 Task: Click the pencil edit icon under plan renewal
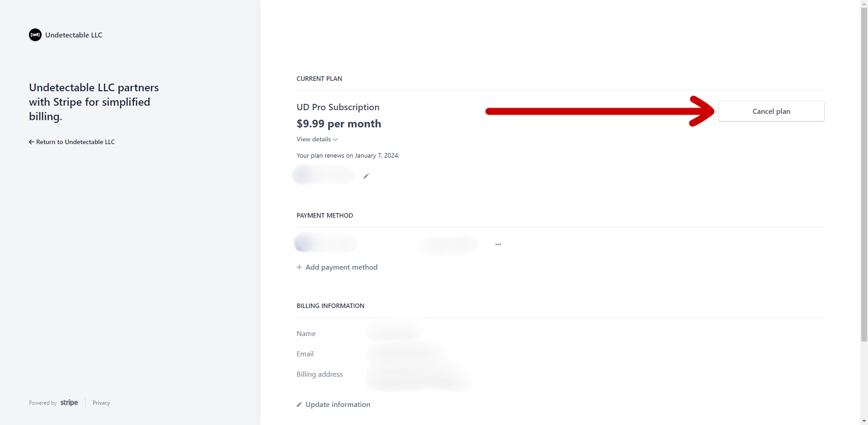(366, 176)
